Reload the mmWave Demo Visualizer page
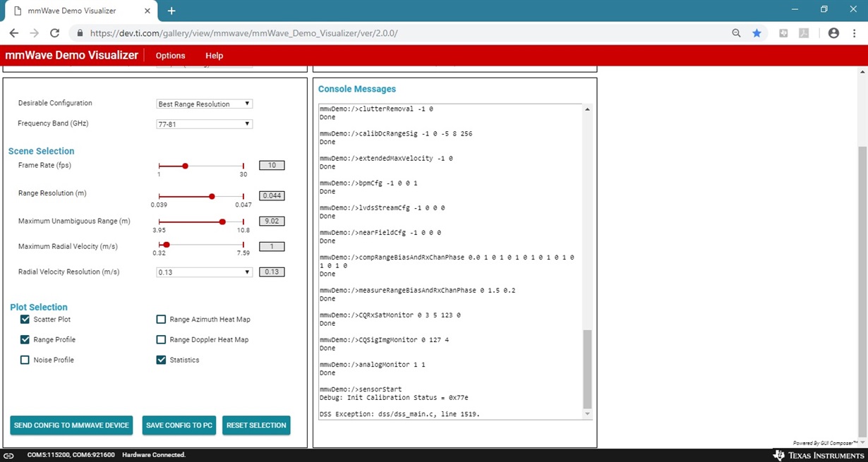This screenshot has height=462, width=868. [x=55, y=33]
